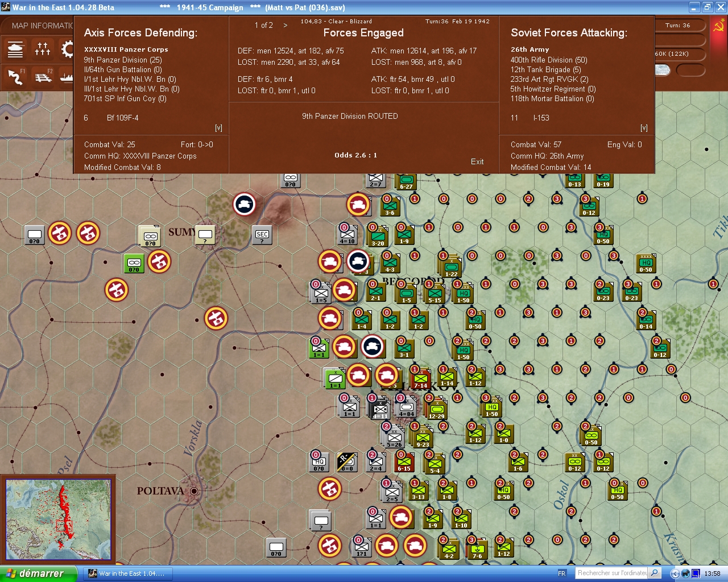Click the I/1st Lehr Hvy Nbl.W. Bn entry

pos(130,79)
